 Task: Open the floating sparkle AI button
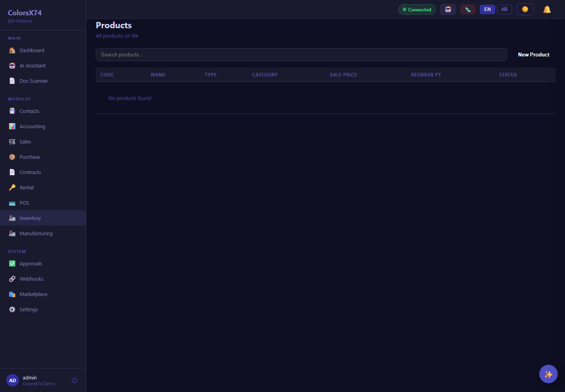coord(549,374)
